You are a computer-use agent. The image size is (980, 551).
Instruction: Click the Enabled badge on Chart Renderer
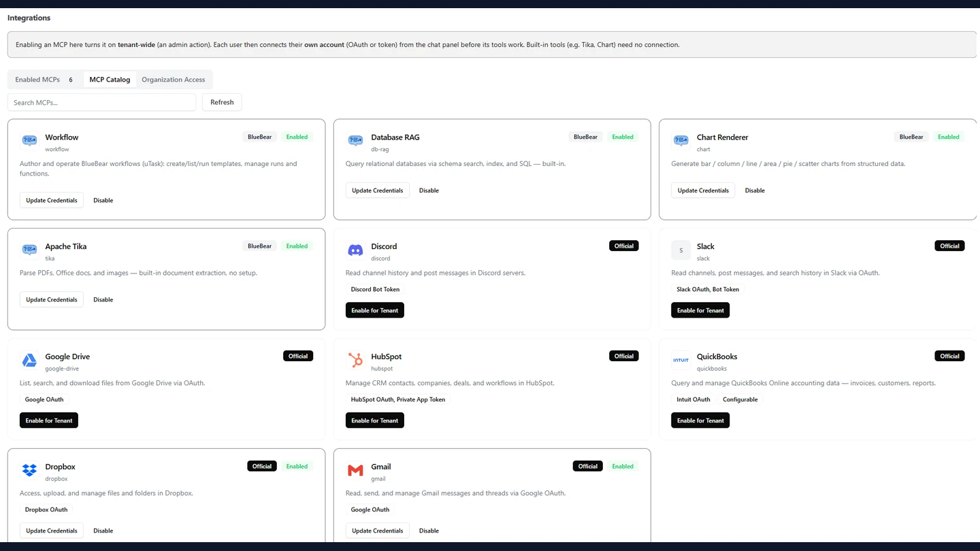(949, 137)
